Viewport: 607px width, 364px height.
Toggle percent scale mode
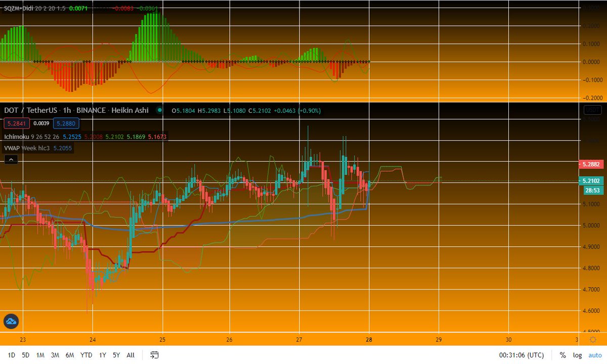tap(562, 355)
